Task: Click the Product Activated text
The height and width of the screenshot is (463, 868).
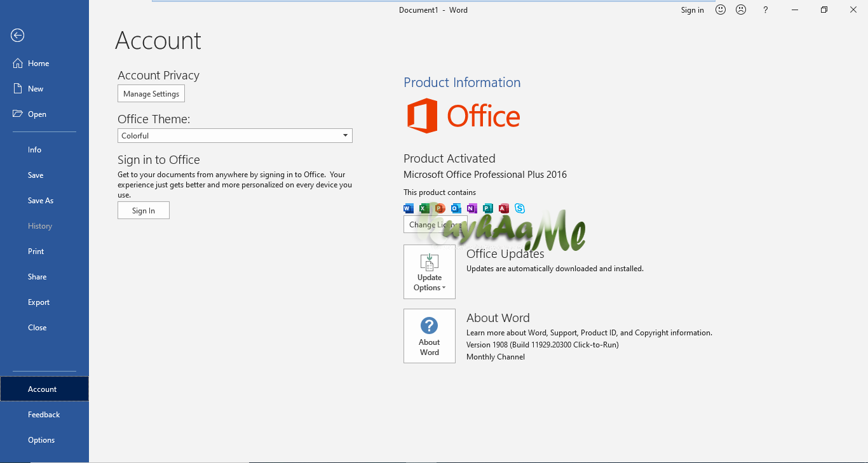Action: [449, 159]
